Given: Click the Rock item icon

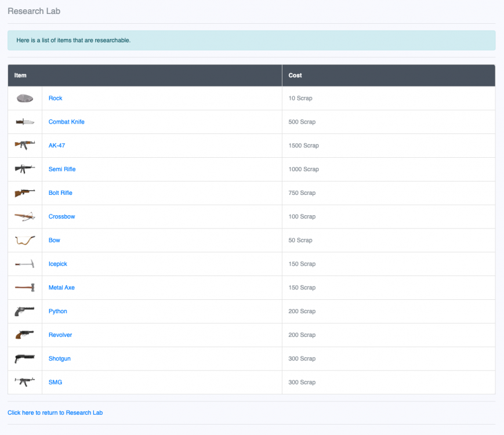Looking at the screenshot, I should click(x=25, y=99).
